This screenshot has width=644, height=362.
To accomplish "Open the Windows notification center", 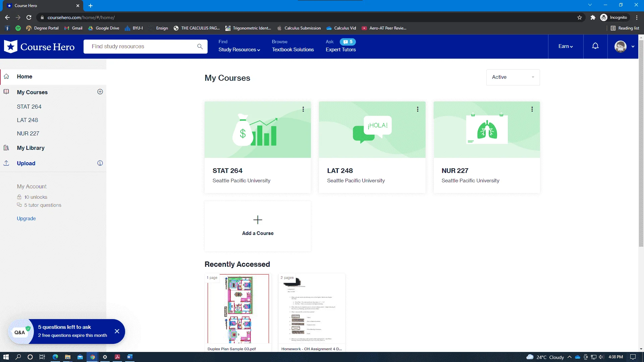I will point(633,357).
